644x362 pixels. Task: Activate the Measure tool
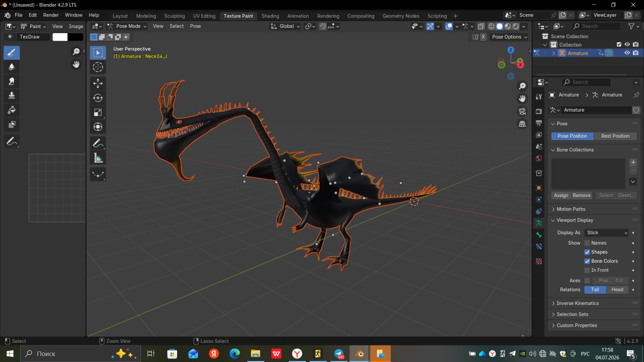coord(98,158)
